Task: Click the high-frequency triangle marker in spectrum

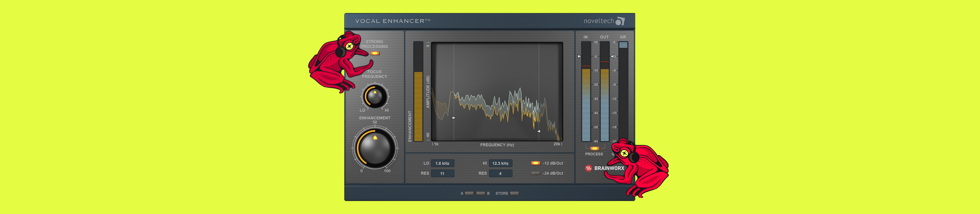Action: [x=539, y=131]
